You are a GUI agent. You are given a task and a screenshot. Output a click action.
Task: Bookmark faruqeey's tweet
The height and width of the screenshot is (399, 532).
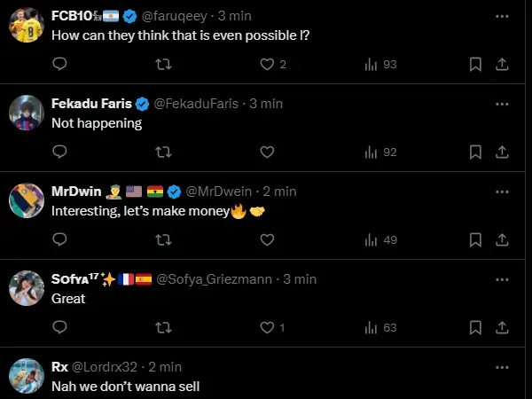(475, 64)
